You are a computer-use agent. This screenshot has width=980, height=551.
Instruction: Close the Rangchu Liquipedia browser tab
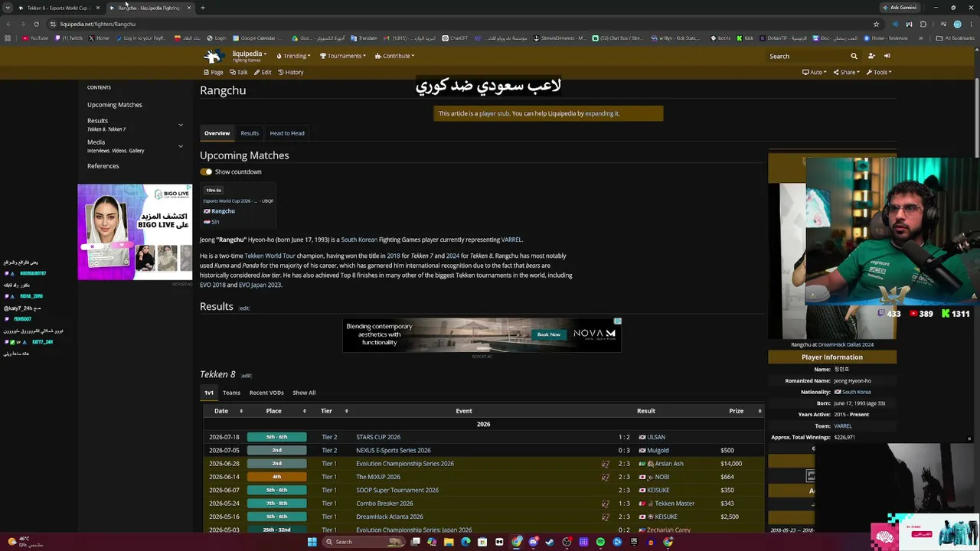click(188, 8)
